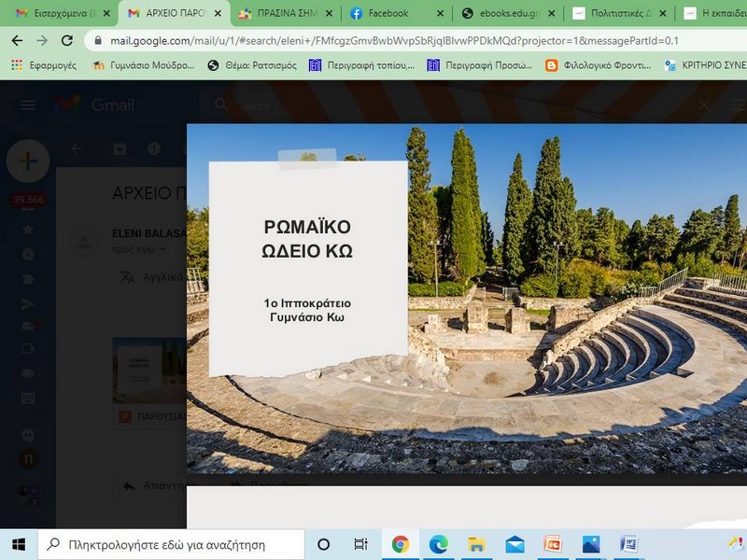
Task: Switch to the Εισερχόμενα Gmail tab
Action: pos(60,13)
